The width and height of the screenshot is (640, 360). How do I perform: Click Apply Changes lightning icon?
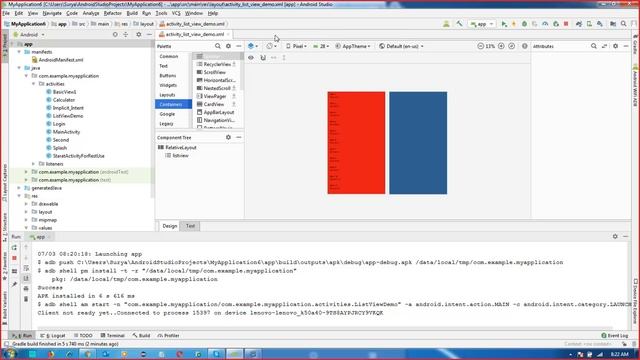click(514, 24)
